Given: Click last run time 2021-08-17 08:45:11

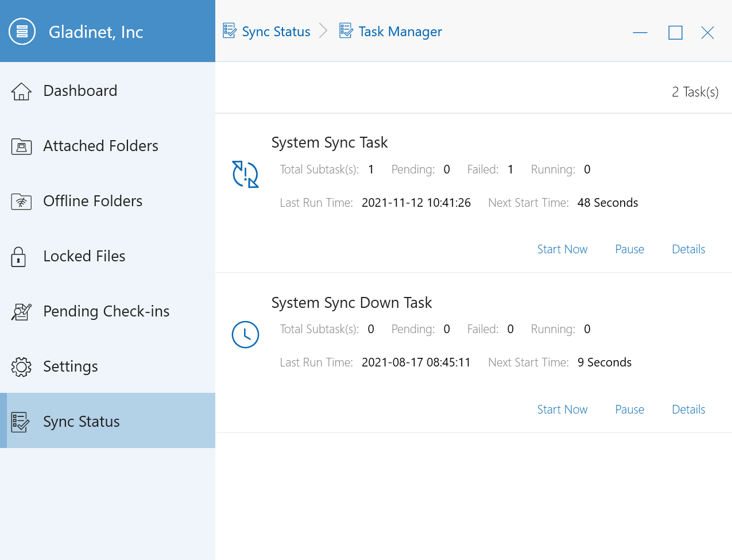Looking at the screenshot, I should tap(416, 362).
